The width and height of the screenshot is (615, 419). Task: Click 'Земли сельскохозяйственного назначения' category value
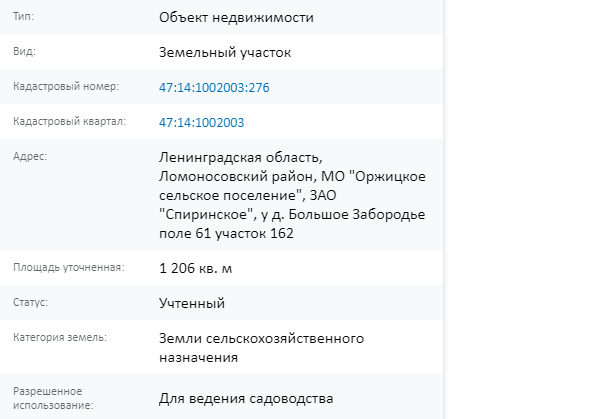pyautogui.click(x=261, y=348)
